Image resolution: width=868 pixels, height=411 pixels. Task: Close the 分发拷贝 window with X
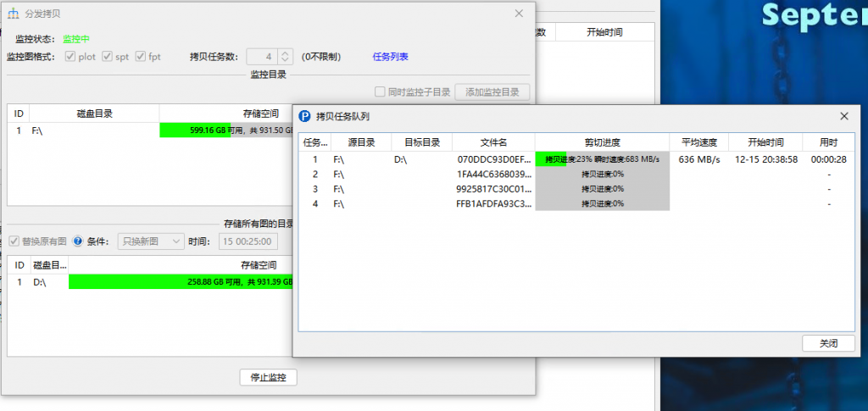[519, 14]
